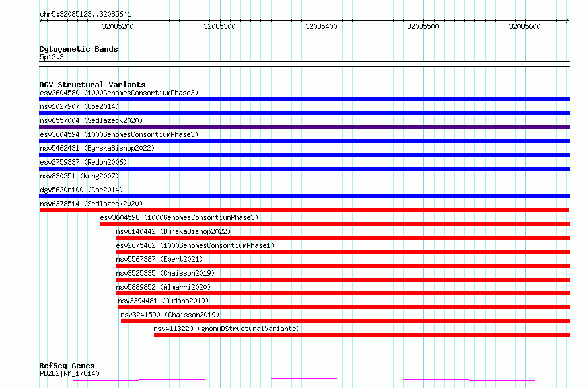The width and height of the screenshot is (588, 388).
Task: Open the RefSeq Genes track title
Action: pos(67,366)
